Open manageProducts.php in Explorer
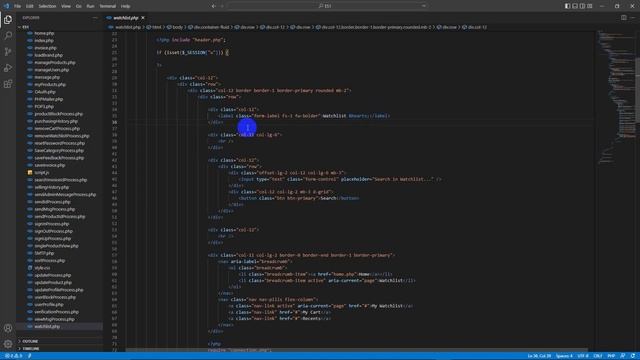 coord(55,63)
